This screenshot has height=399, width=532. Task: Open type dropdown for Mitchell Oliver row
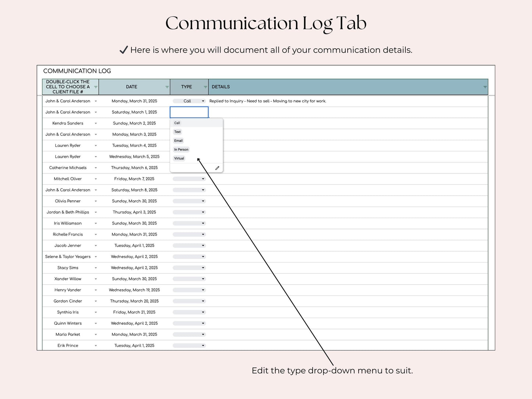[189, 179]
